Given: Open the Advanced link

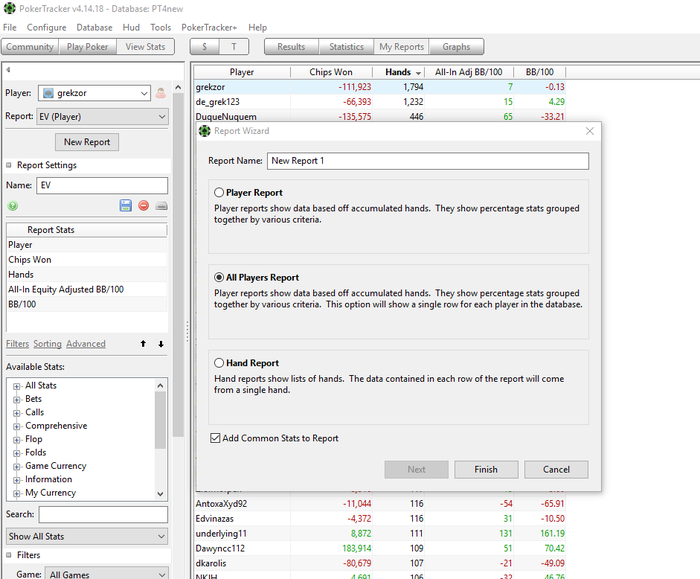Looking at the screenshot, I should (x=86, y=344).
